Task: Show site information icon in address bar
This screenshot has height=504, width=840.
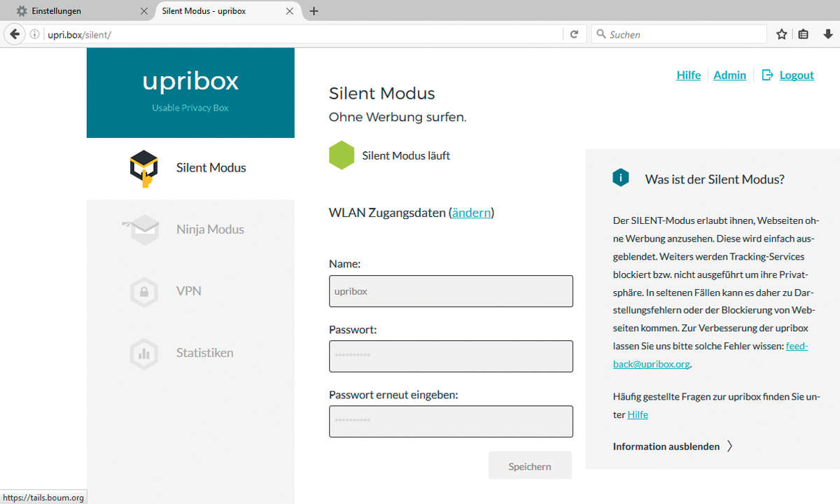Action: coord(34,34)
